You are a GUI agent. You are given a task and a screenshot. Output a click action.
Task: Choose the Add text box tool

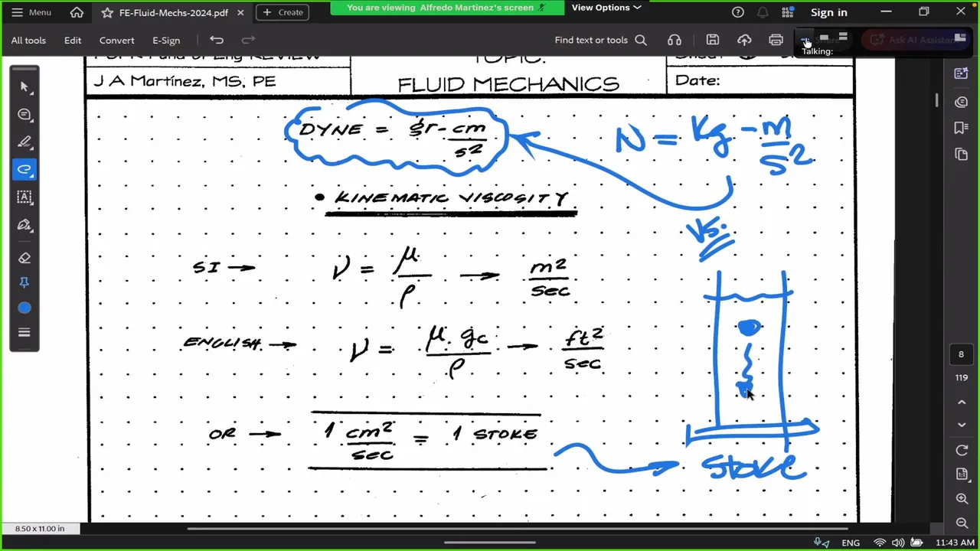pyautogui.click(x=24, y=197)
